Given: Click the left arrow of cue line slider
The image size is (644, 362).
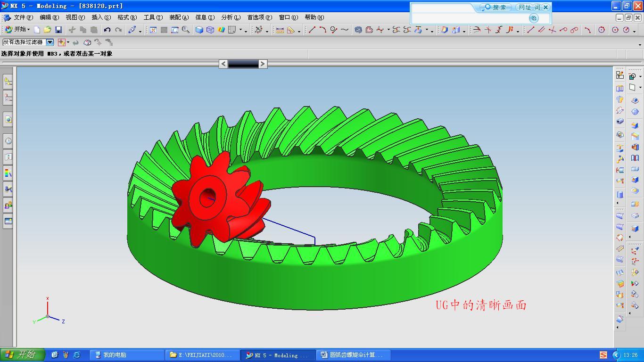Looking at the screenshot, I should point(223,64).
